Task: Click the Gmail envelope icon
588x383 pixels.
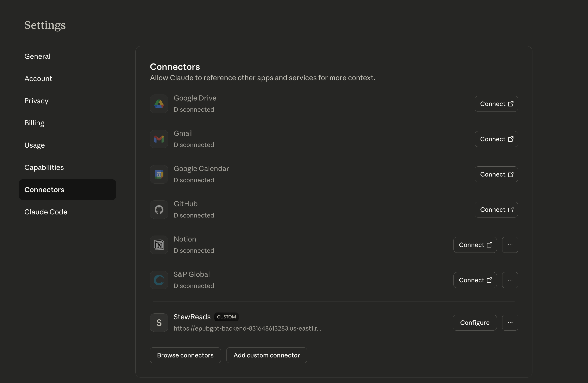Action: (x=159, y=139)
